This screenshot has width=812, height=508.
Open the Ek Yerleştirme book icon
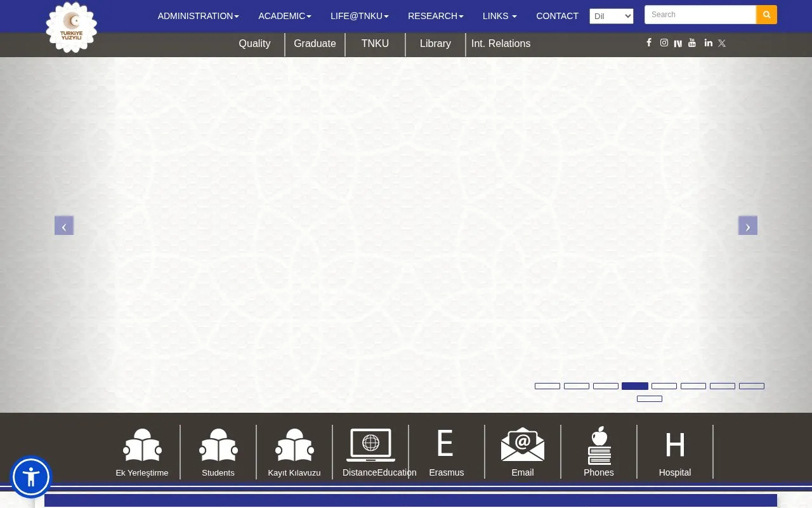coord(142,444)
